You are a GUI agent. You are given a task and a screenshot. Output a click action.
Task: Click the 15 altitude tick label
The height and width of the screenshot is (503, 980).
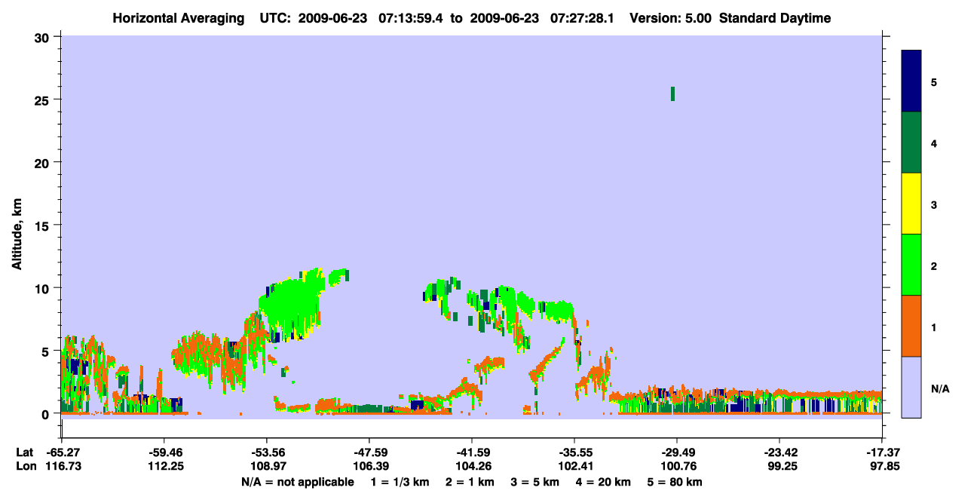pyautogui.click(x=44, y=225)
